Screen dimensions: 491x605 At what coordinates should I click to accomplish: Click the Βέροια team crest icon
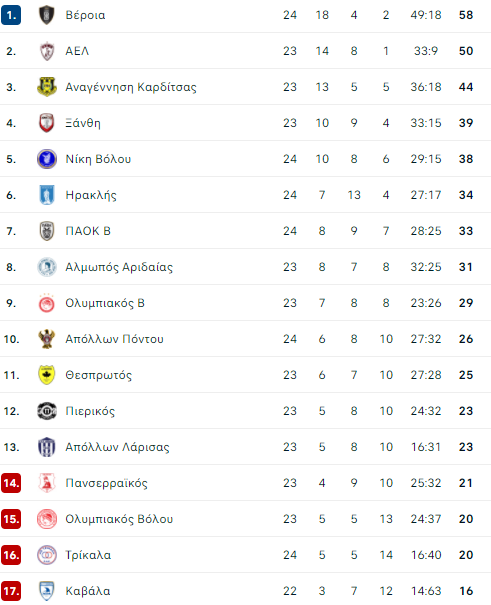pos(47,15)
